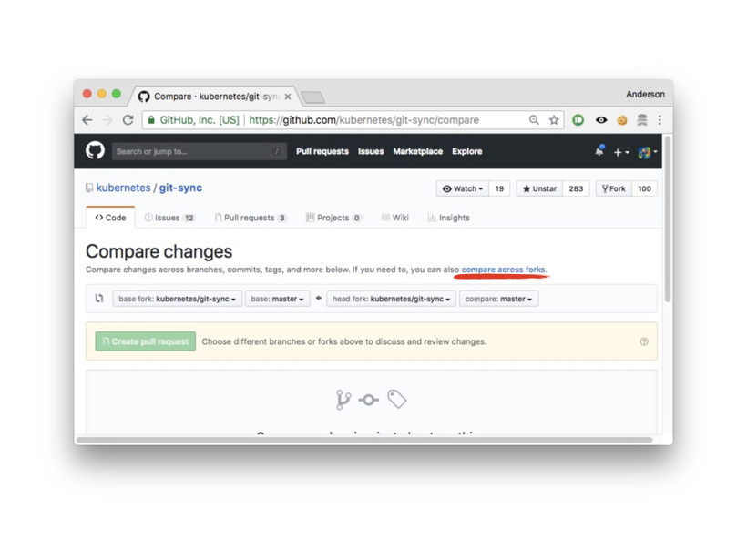Open user avatar profile menu
The height and width of the screenshot is (560, 747).
tap(648, 152)
